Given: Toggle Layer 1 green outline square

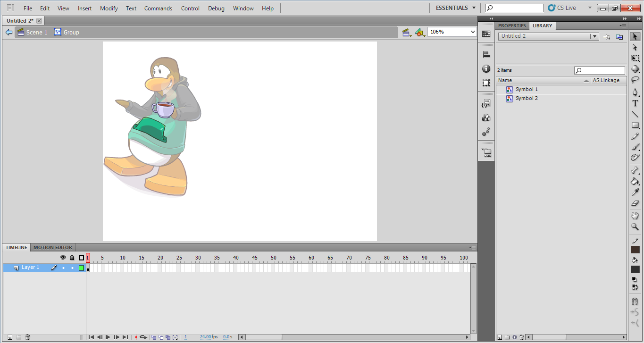Looking at the screenshot, I should [x=81, y=268].
